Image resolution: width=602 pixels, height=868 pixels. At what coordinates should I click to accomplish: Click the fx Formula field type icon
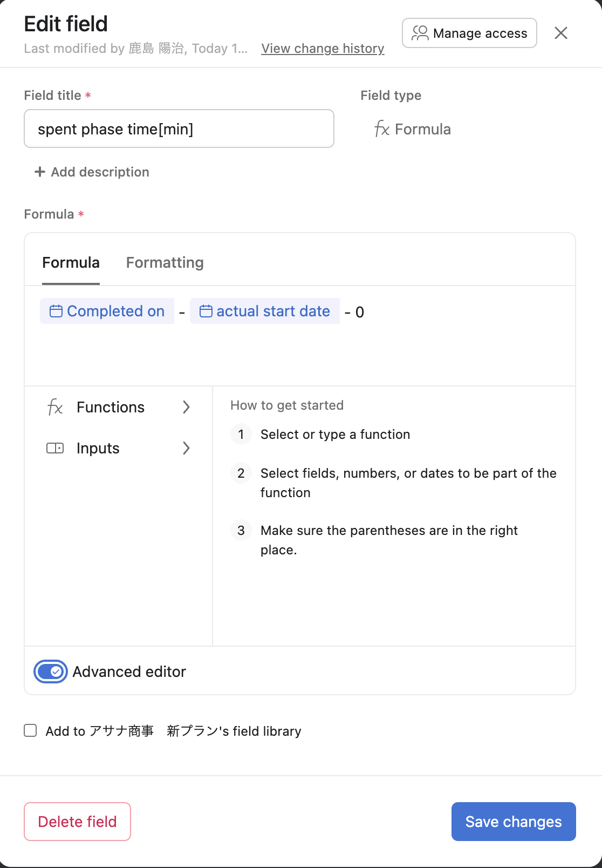382,129
